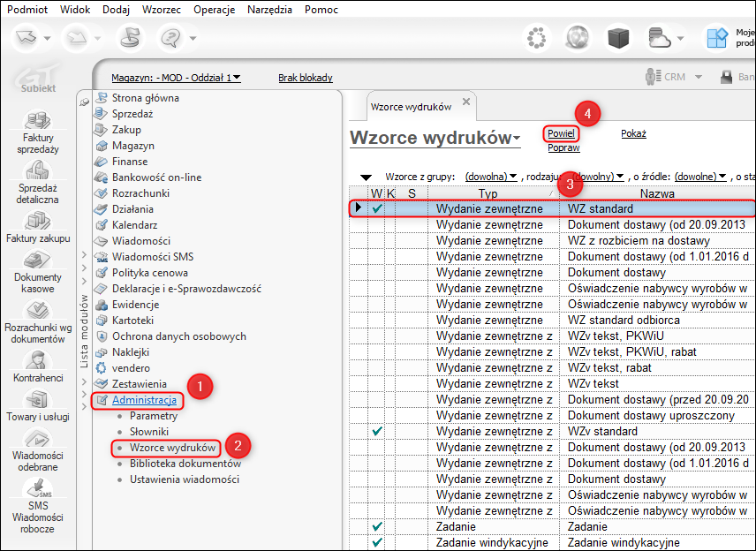Toggle W checkmark for WZ standard row
This screenshot has height=551, width=756.
(376, 208)
